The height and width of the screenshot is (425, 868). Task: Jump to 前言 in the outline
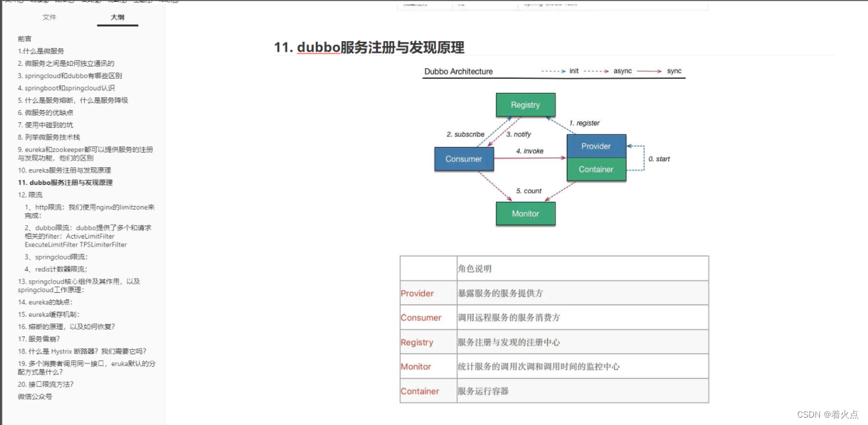(x=25, y=39)
